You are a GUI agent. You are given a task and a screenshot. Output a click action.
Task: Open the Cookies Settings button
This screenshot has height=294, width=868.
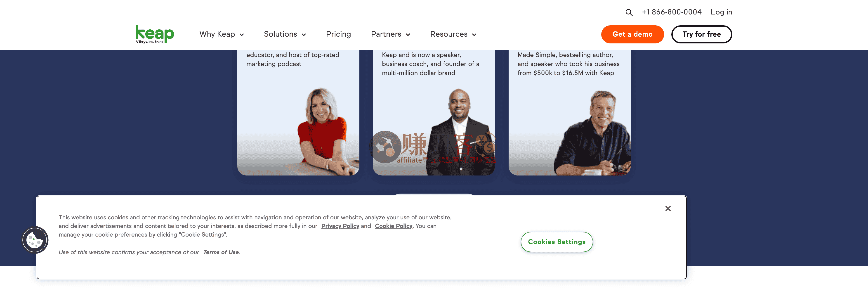tap(557, 242)
